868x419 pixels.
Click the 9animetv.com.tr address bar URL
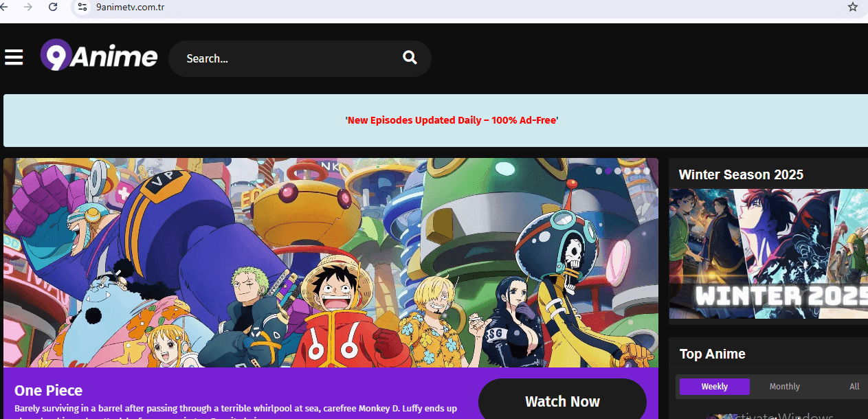pyautogui.click(x=131, y=7)
